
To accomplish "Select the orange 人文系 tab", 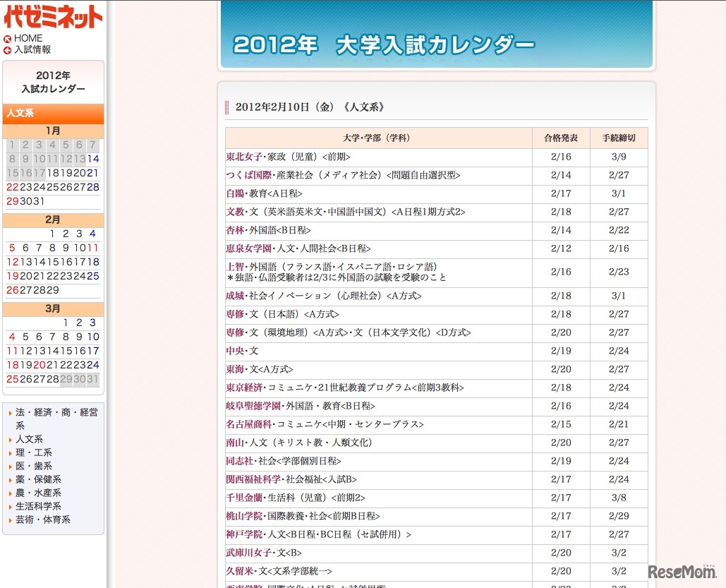I will 53,114.
